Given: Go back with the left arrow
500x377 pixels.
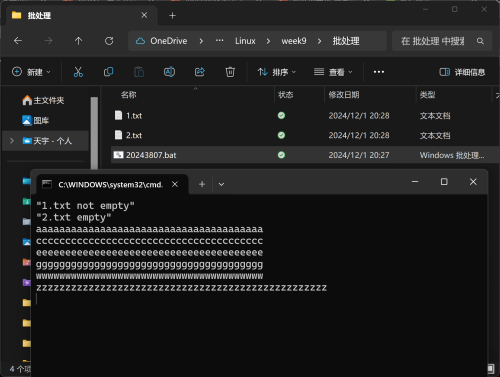Looking at the screenshot, I should point(18,41).
